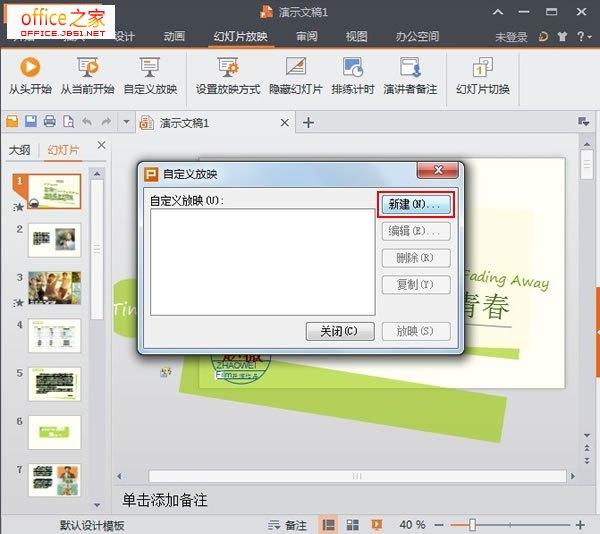The image size is (600, 534).
Task: Select the 大纲 outline panel tab
Action: 19,150
